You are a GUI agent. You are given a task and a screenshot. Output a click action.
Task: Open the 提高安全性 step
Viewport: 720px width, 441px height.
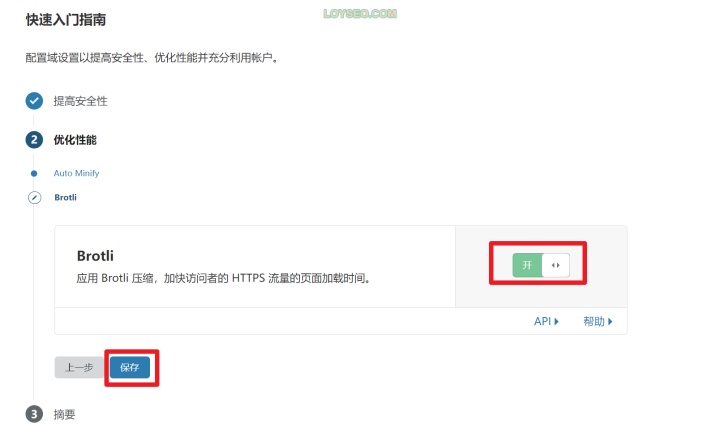click(80, 101)
